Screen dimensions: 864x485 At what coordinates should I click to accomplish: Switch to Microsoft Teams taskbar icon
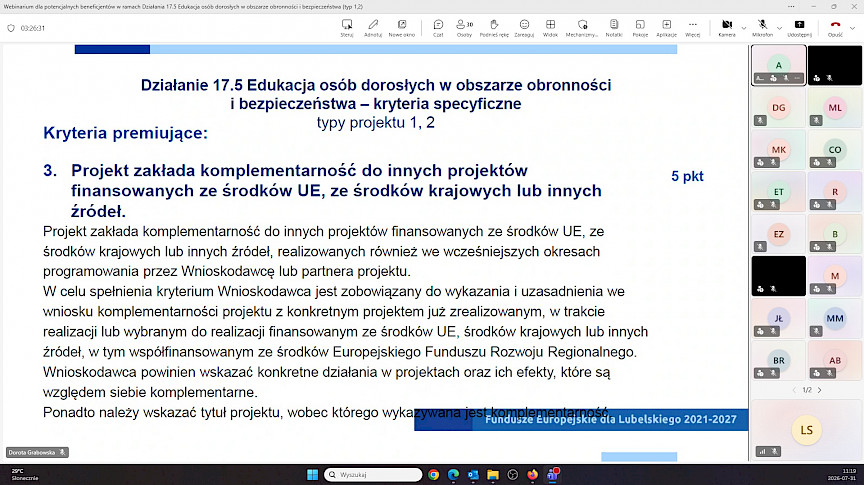point(552,475)
